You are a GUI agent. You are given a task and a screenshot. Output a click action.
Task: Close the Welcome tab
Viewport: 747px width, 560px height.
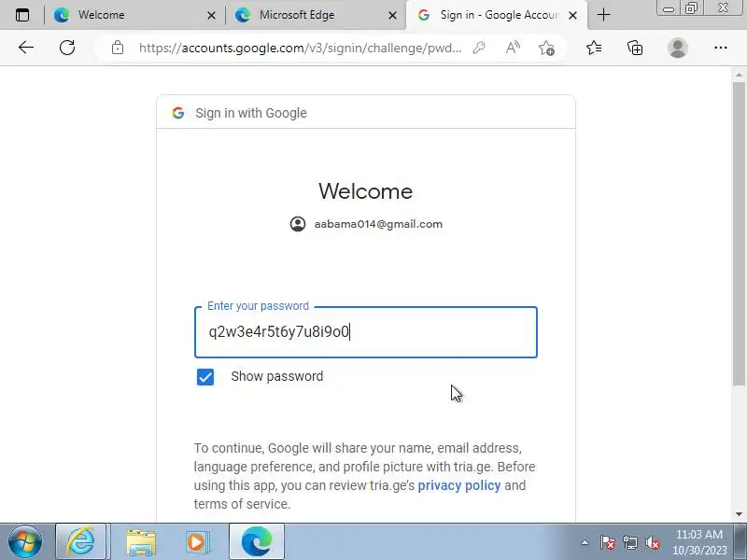coord(212,16)
